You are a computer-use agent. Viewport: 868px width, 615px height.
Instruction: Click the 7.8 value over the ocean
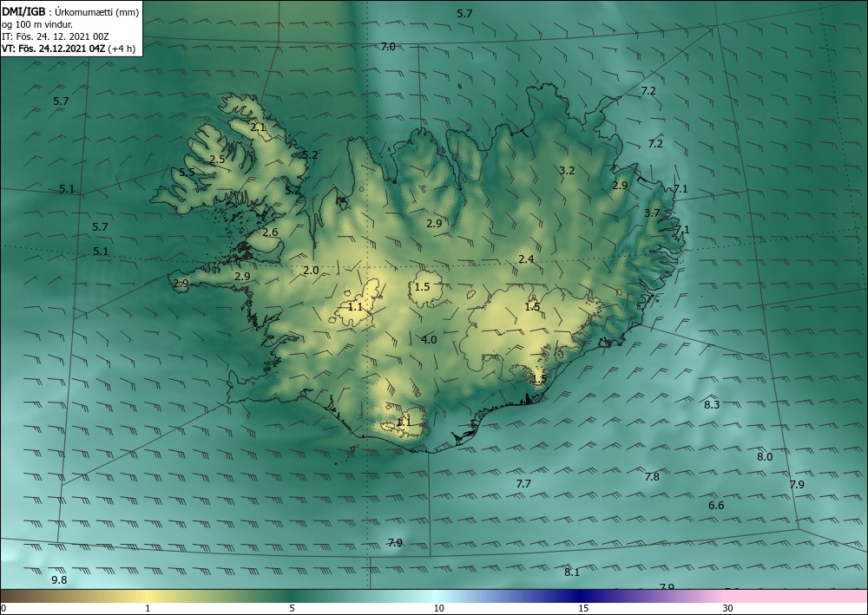point(652,477)
